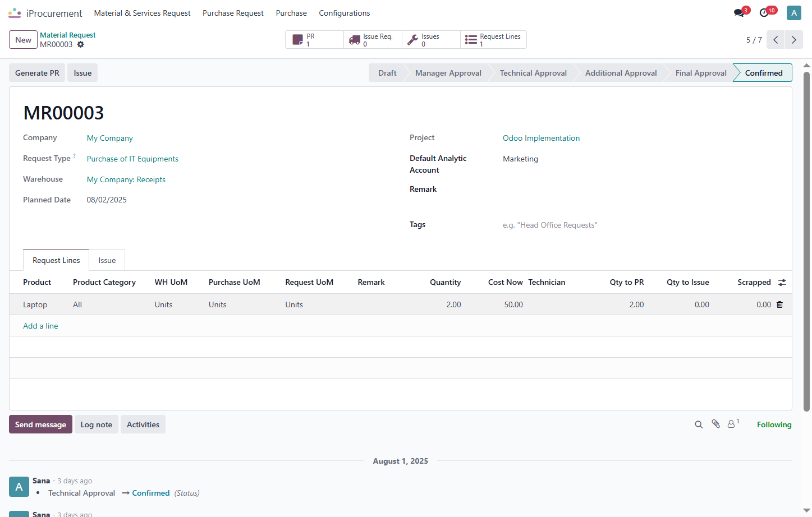Go to previous record arrow
The height and width of the screenshot is (517, 812).
pos(776,40)
